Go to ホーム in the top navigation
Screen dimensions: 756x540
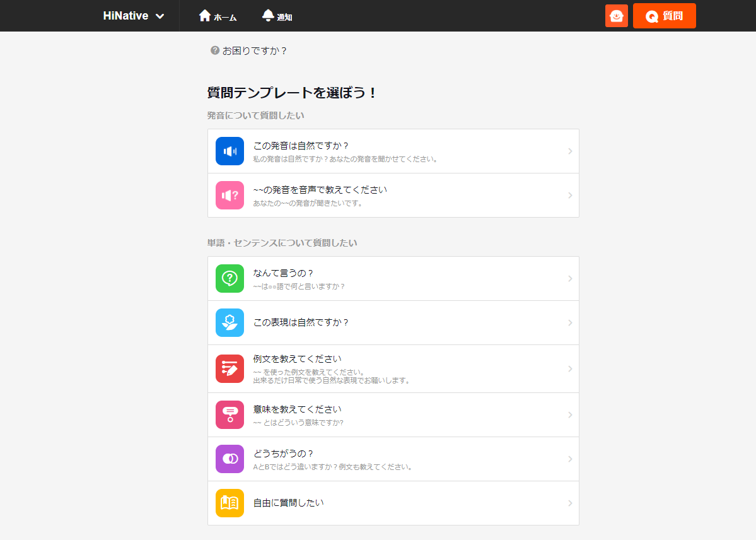coord(218,16)
